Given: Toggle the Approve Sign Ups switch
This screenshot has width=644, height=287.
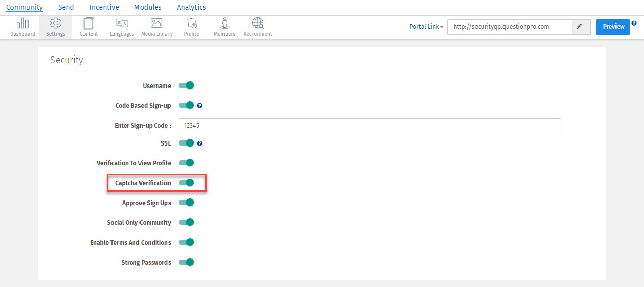Looking at the screenshot, I should [187, 203].
